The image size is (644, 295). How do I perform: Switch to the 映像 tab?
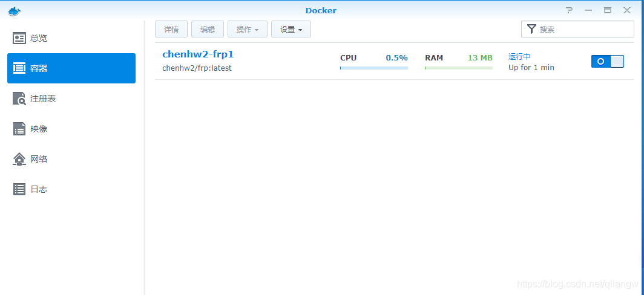point(71,129)
